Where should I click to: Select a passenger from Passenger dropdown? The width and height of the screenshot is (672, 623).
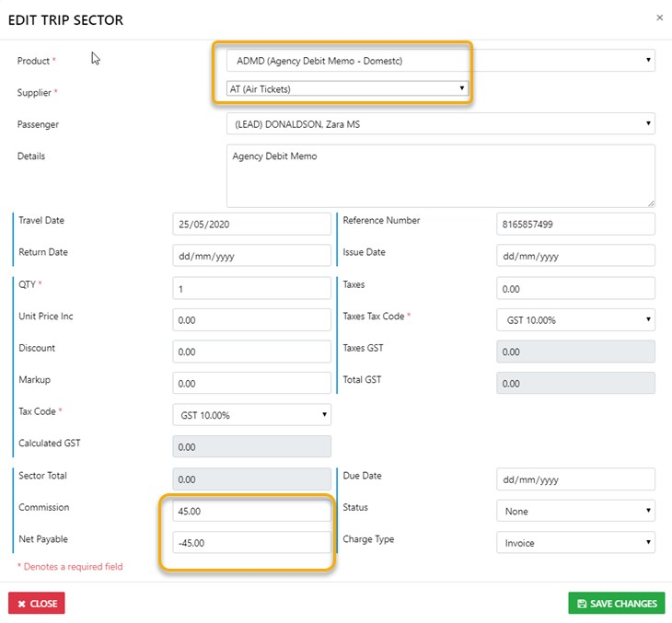coord(440,124)
